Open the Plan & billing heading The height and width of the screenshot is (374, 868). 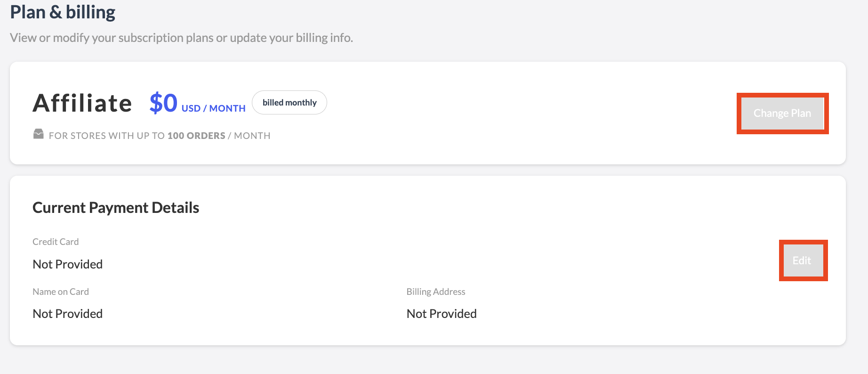62,12
